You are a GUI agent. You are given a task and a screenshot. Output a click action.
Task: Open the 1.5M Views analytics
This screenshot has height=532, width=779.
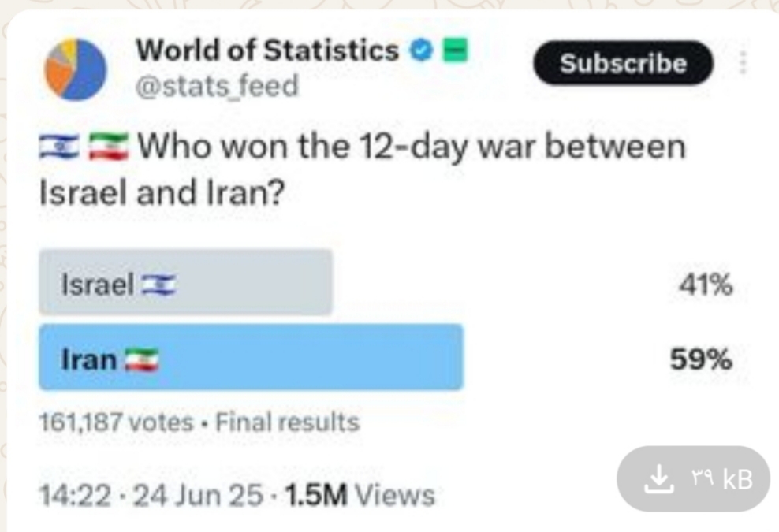360,495
